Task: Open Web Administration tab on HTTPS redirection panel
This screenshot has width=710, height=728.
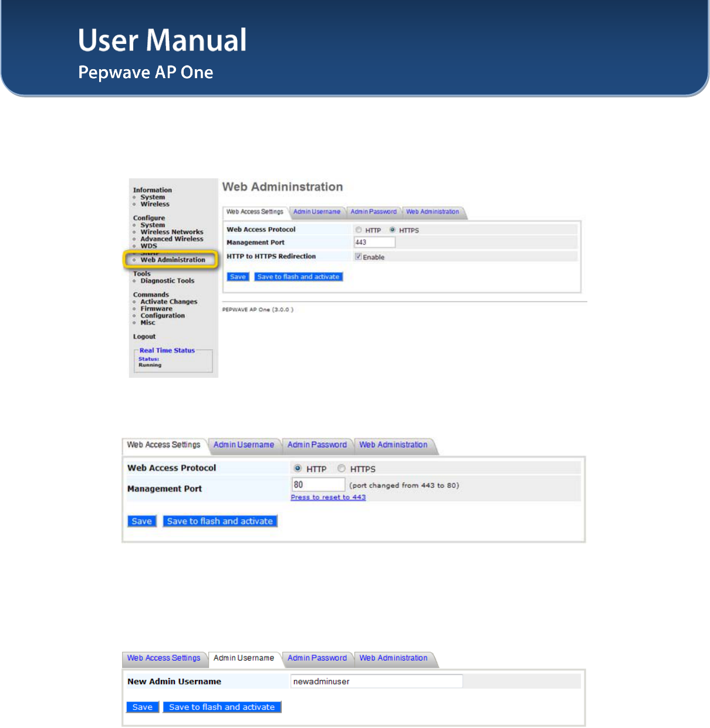Action: pos(433,212)
